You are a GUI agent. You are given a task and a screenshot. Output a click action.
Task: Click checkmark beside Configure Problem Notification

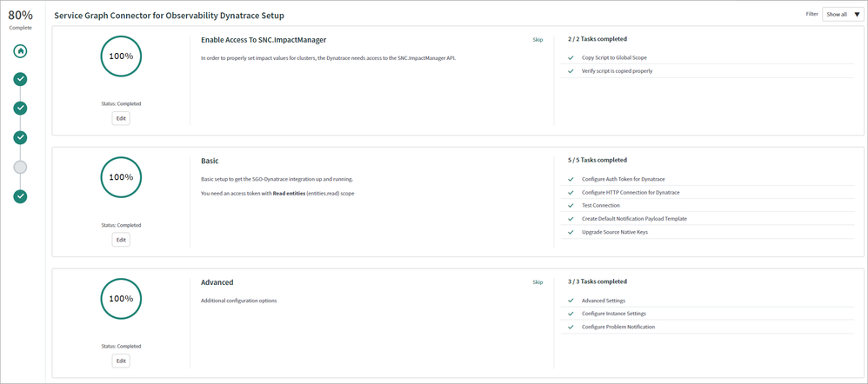pos(571,327)
